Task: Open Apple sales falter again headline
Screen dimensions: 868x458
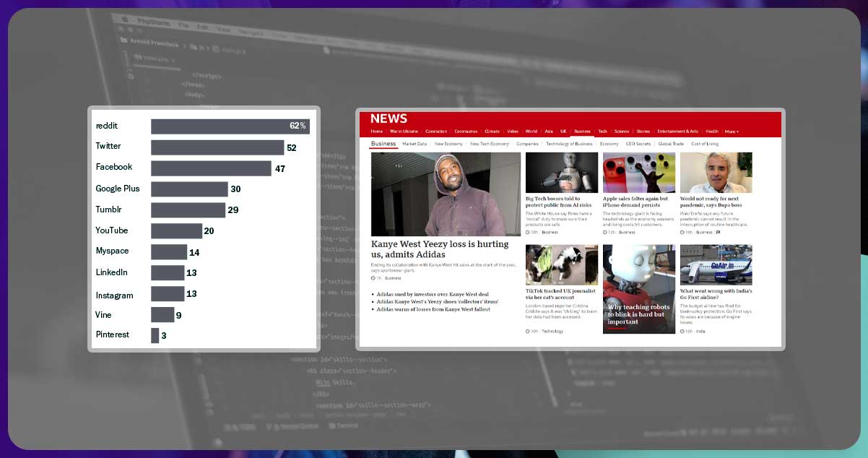Action: pyautogui.click(x=635, y=202)
